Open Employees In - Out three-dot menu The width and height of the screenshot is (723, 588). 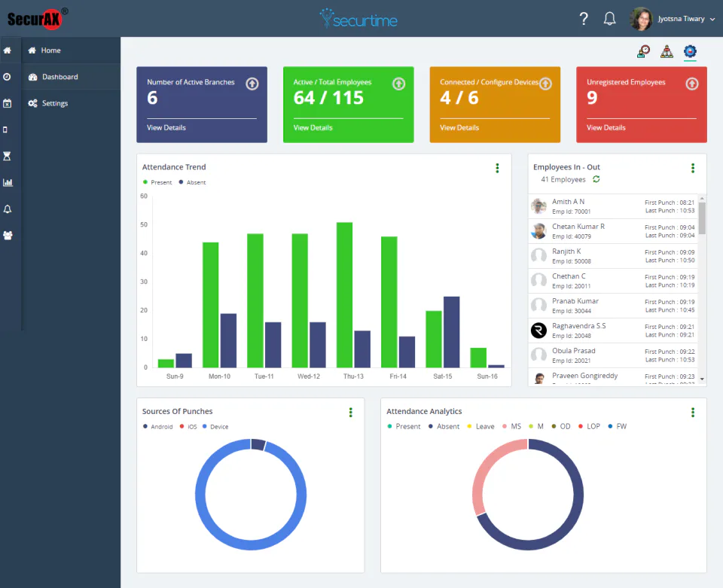(x=693, y=168)
